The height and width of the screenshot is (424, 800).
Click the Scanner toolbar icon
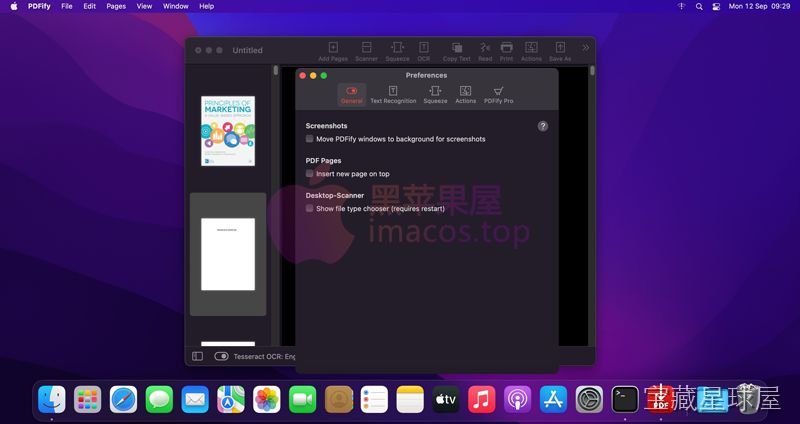tap(366, 52)
